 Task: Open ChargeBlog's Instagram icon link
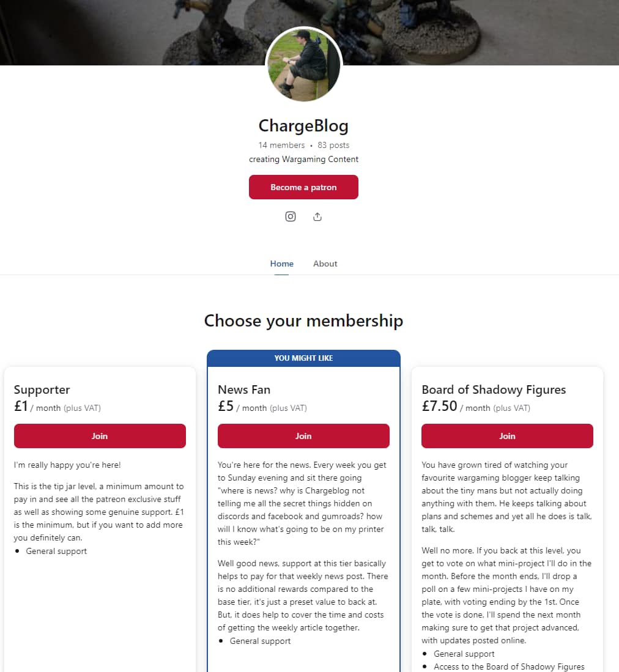(290, 216)
